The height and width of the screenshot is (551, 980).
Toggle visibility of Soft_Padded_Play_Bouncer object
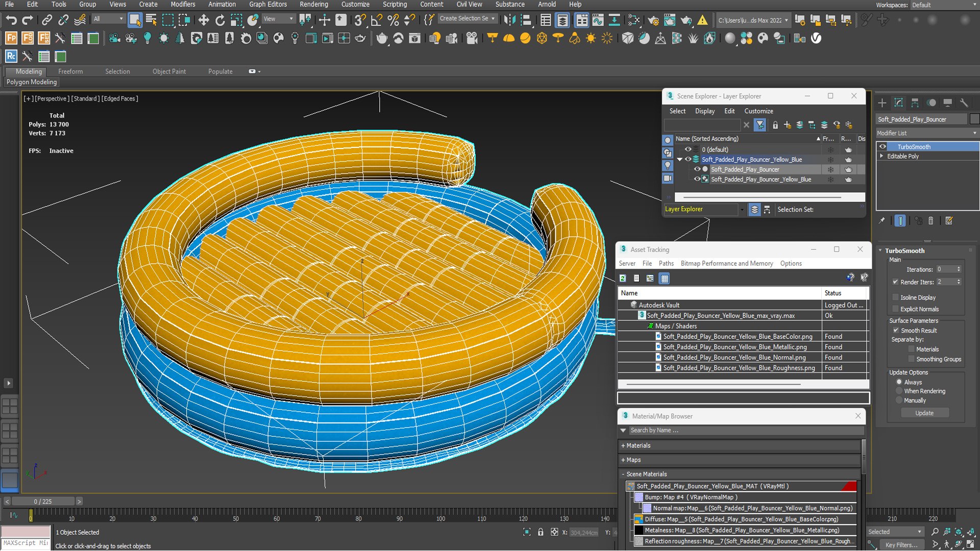pos(697,169)
